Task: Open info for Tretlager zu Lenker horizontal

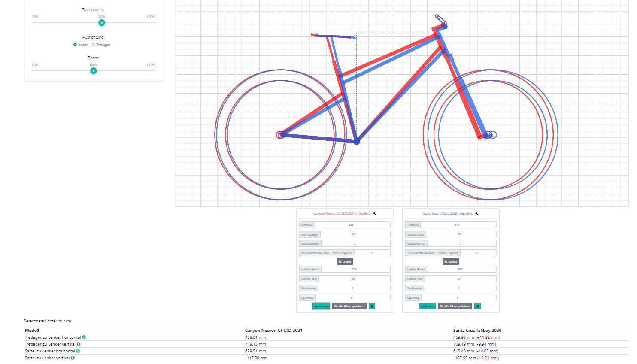Action: pyautogui.click(x=84, y=337)
